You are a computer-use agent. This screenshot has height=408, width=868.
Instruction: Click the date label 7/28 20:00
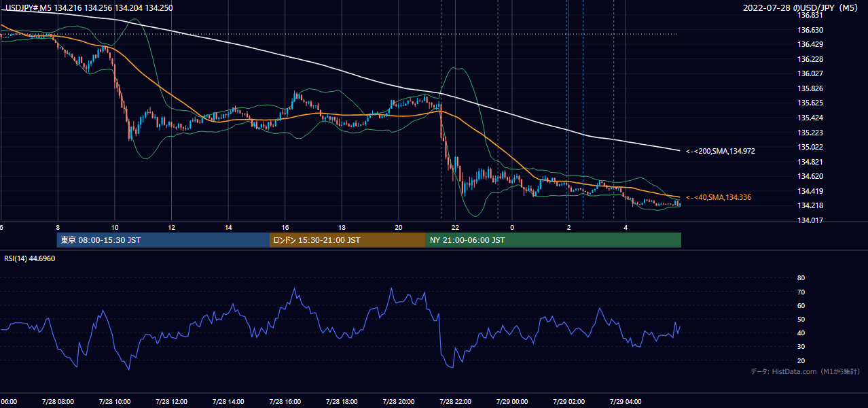(398, 401)
